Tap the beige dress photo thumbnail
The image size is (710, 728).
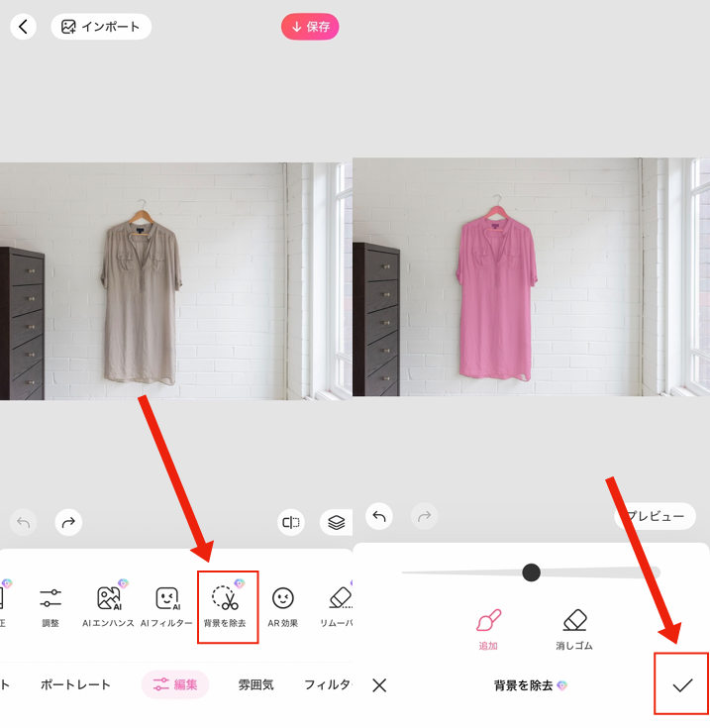click(x=176, y=281)
